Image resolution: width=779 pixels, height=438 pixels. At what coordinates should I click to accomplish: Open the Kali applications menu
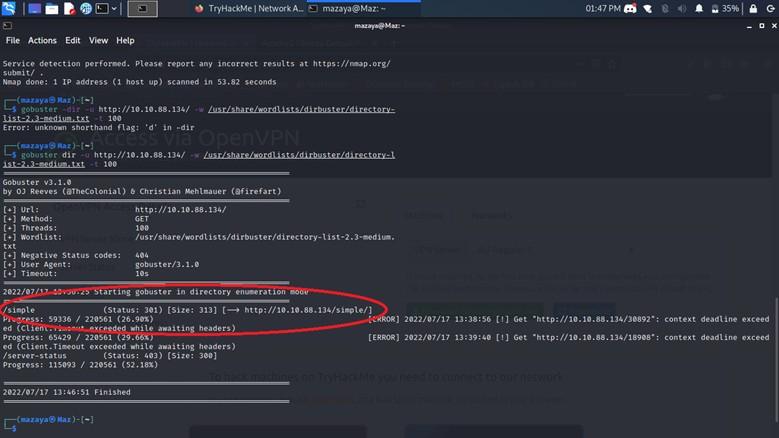click(x=9, y=8)
